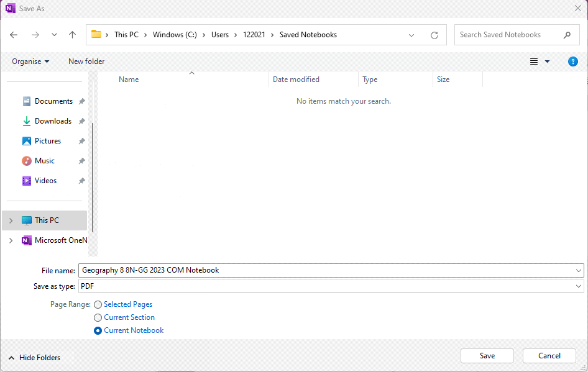The height and width of the screenshot is (372, 588).
Task: Click the Back navigation arrow
Action: click(14, 35)
